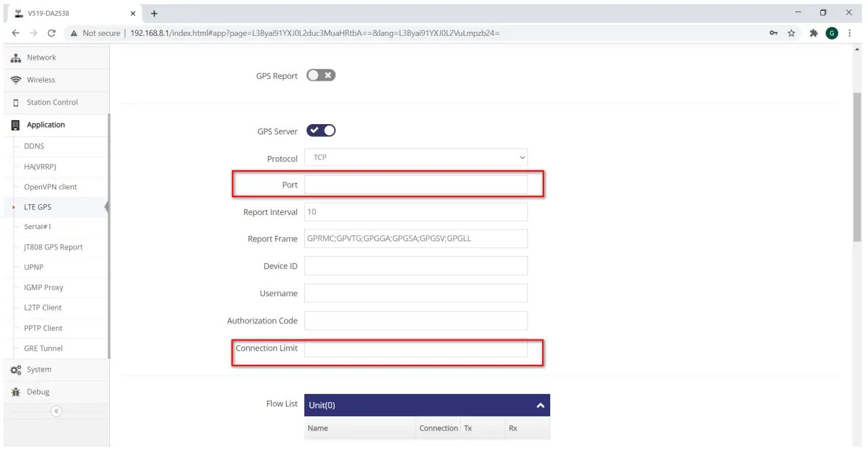The height and width of the screenshot is (459, 868).
Task: Open browser extensions puzzle icon
Action: pyautogui.click(x=814, y=33)
